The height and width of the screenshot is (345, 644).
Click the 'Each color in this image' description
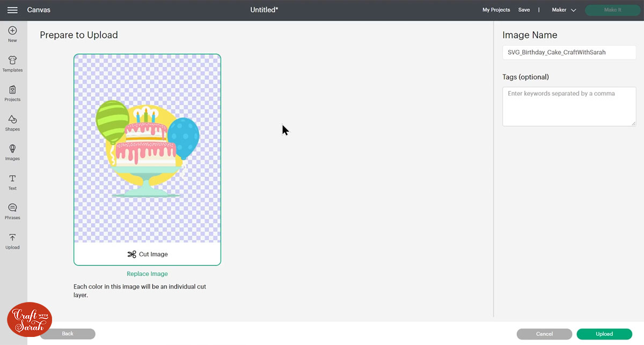point(140,291)
